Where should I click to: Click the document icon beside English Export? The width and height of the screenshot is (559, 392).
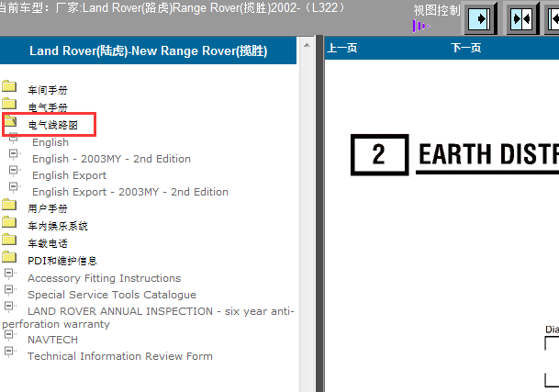(x=13, y=174)
